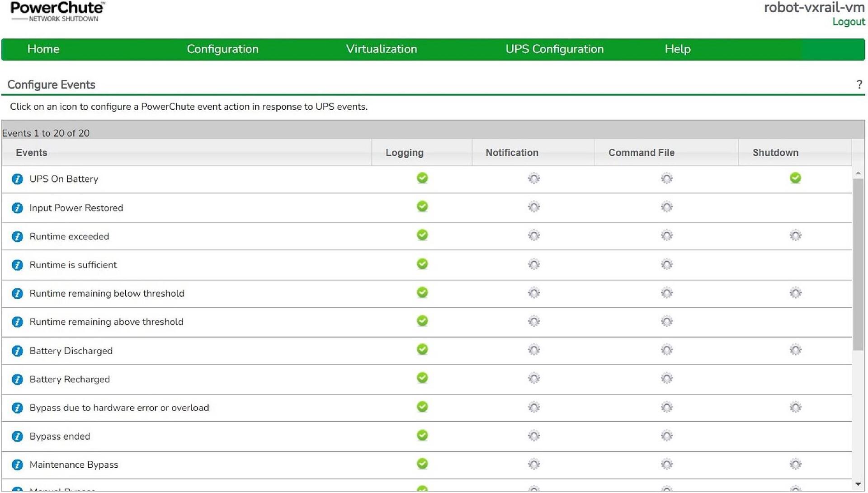
Task: Open Command File gear for Input Power Restored
Action: tap(667, 207)
